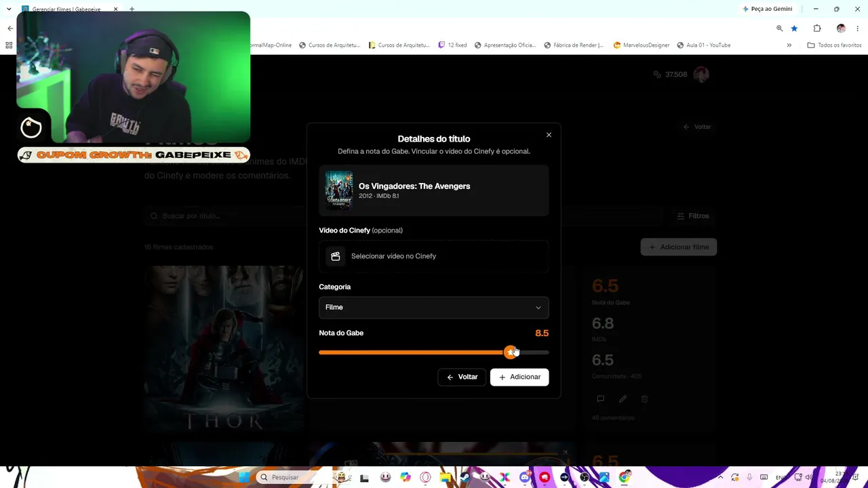Expand the hidden bookmarks chevron
Image resolution: width=868 pixels, height=488 pixels.
click(789, 45)
